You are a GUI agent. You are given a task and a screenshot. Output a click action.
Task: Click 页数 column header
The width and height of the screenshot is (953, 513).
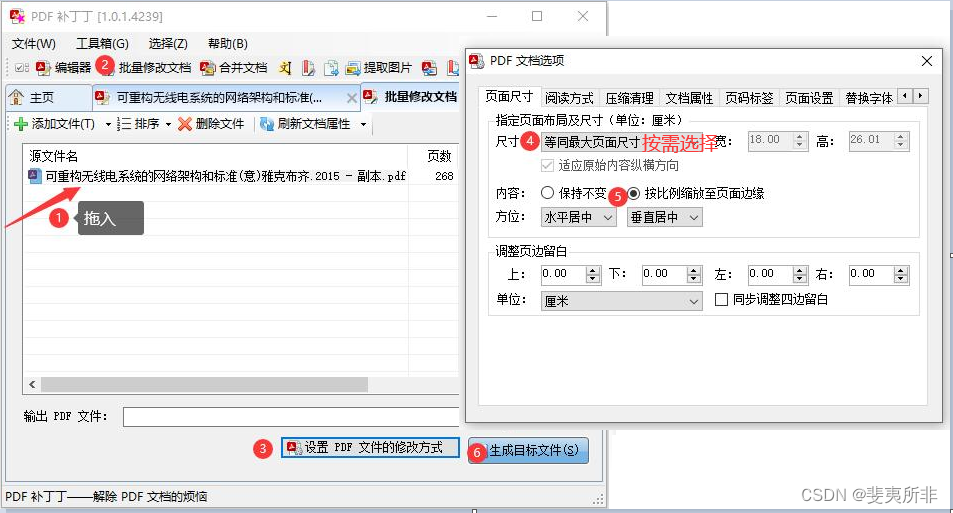[439, 156]
